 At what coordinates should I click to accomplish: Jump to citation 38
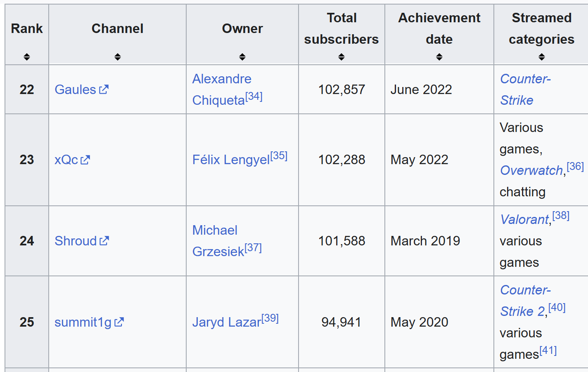click(x=561, y=216)
